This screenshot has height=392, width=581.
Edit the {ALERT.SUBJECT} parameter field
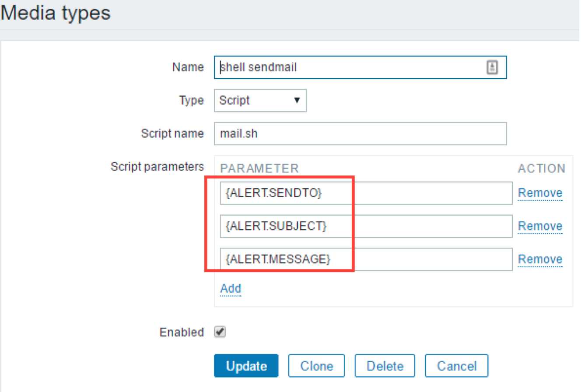coord(366,226)
